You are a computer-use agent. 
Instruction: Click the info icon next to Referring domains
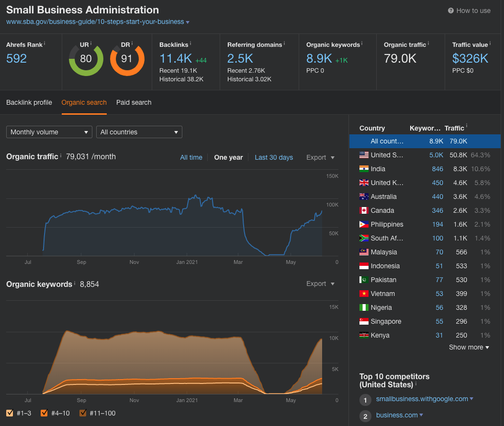tap(285, 44)
